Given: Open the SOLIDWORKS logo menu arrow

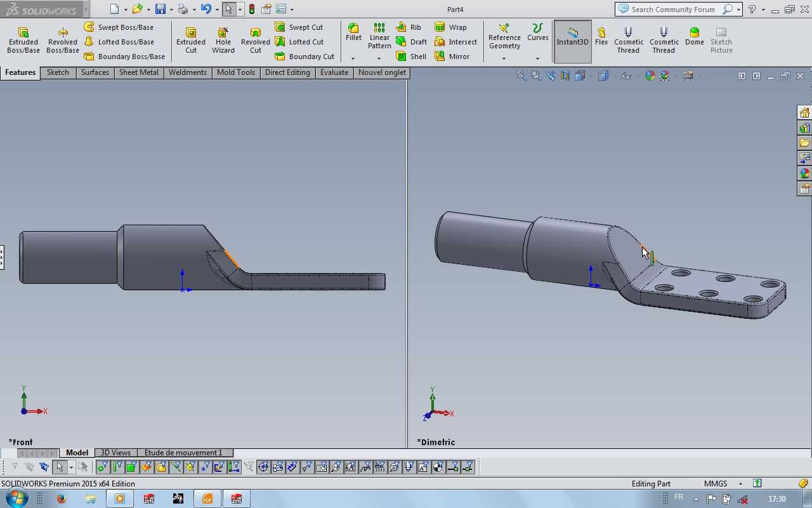Looking at the screenshot, I should click(x=85, y=10).
